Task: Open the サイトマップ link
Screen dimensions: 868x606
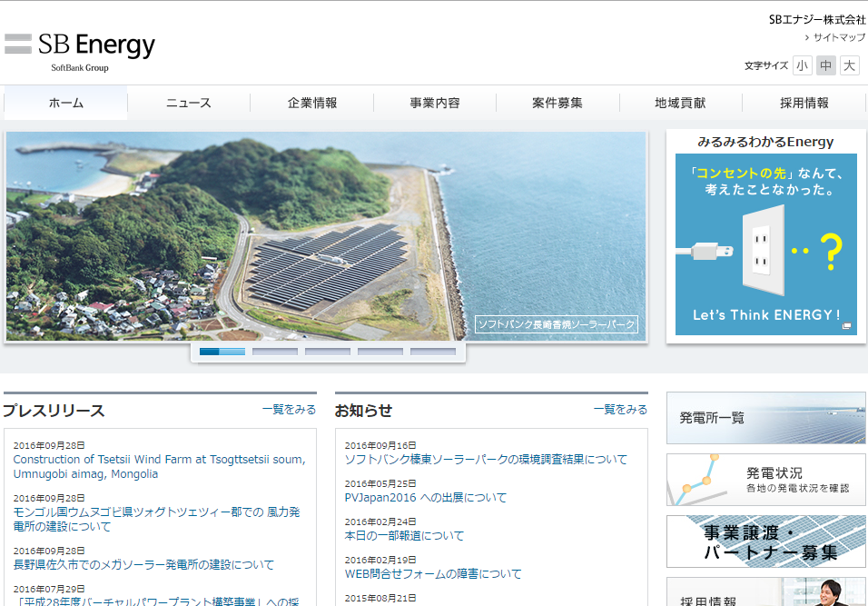Action: 839,37
